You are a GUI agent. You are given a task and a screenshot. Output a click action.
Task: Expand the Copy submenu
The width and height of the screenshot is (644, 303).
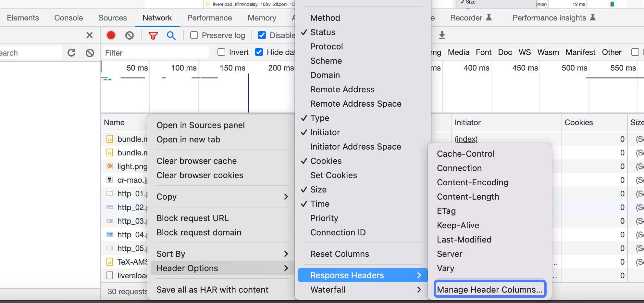(x=222, y=197)
